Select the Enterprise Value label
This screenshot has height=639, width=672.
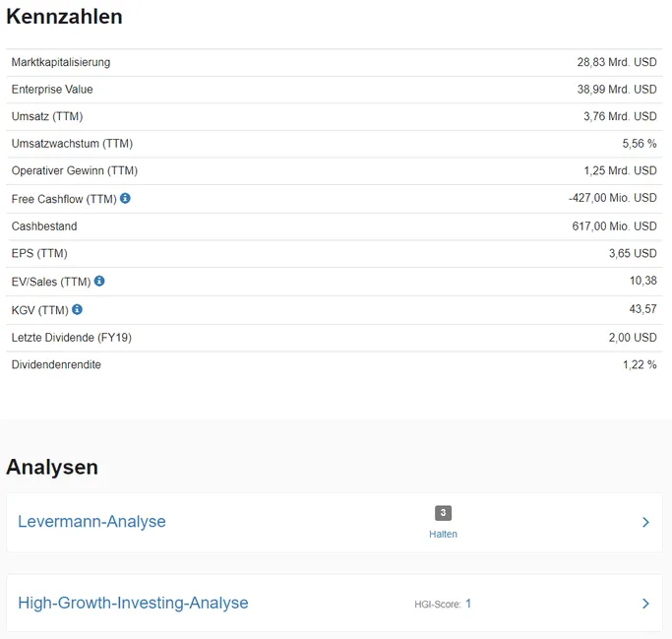pyautogui.click(x=52, y=90)
